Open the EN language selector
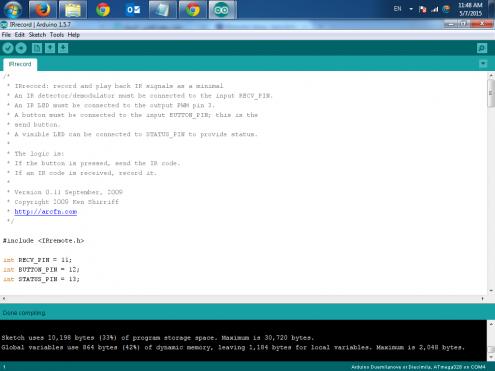The width and height of the screenshot is (495, 371). pyautogui.click(x=397, y=9)
